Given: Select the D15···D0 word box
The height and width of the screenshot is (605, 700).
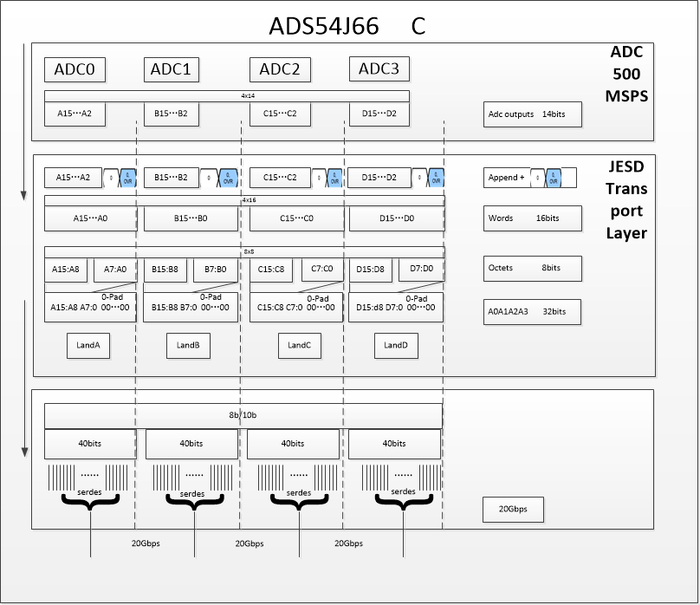Looking at the screenshot, I should [397, 218].
